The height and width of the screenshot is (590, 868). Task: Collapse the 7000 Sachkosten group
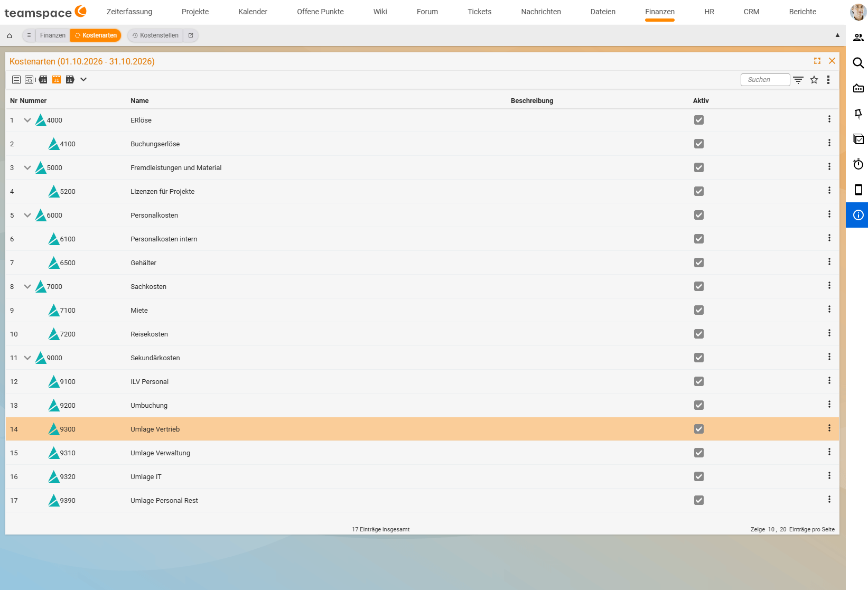coord(27,287)
